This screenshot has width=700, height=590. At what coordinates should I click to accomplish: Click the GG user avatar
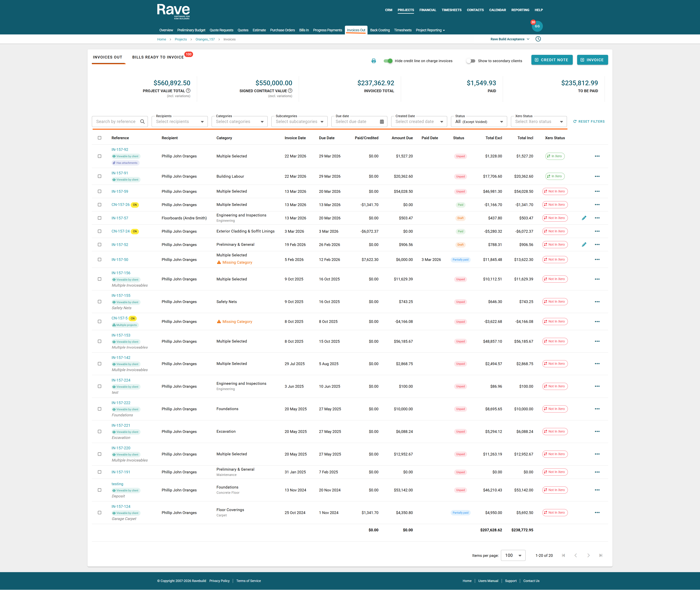(537, 26)
